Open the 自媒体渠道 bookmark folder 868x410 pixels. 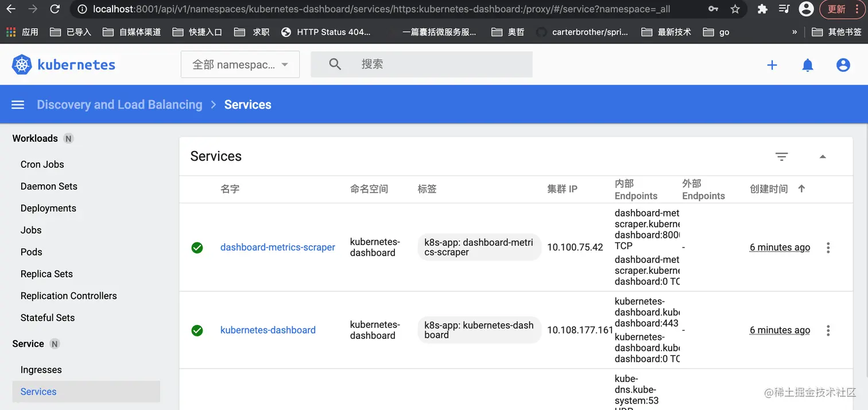tap(131, 32)
